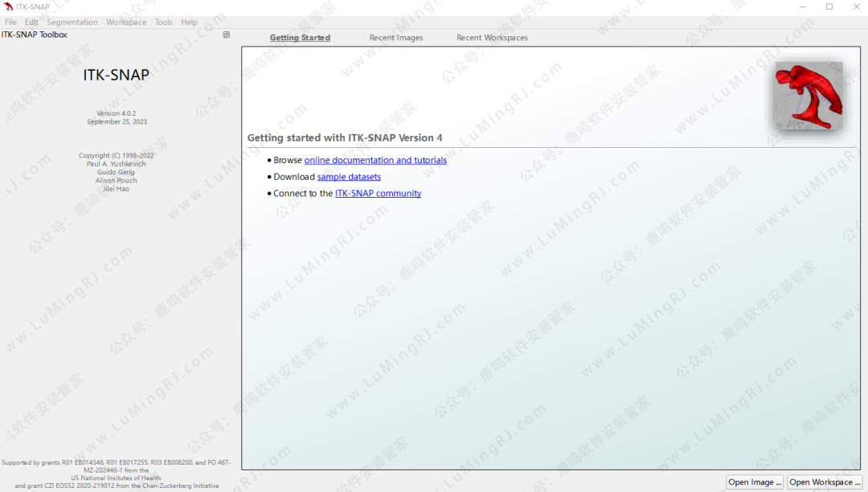Open the online documentation and tutorials link
Screen dimensions: 868x492
pos(375,160)
